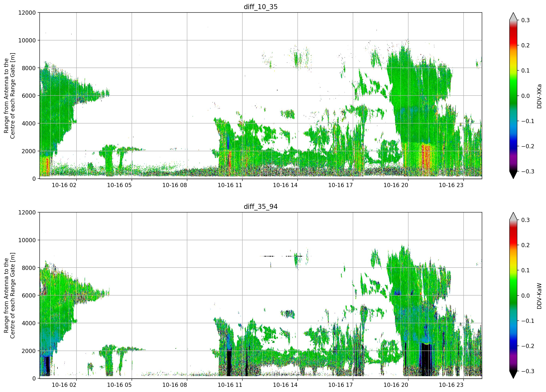This screenshot has height=392, width=546.
Task: Click the −0.3 tick on DDV-XKa colorbar
Action: pos(528,171)
